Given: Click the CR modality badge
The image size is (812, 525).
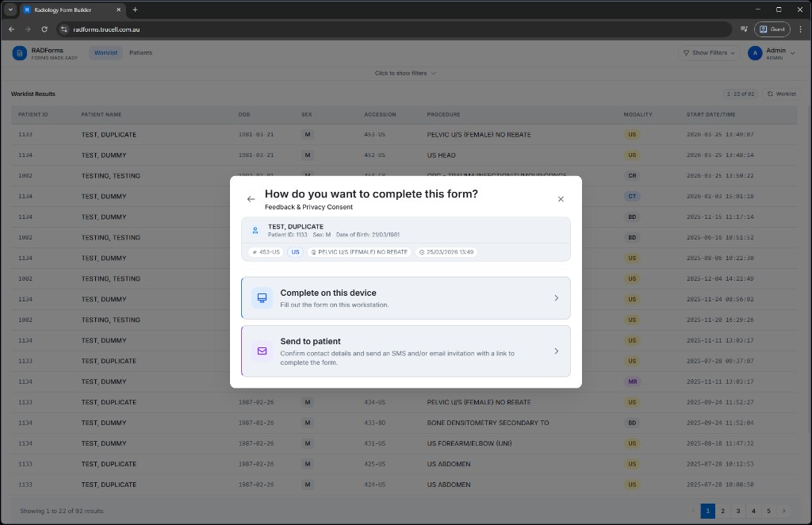Looking at the screenshot, I should (x=632, y=175).
